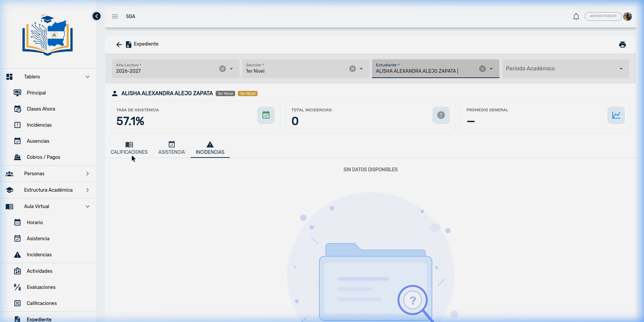Switch to the Asistencia tab

[171, 148]
